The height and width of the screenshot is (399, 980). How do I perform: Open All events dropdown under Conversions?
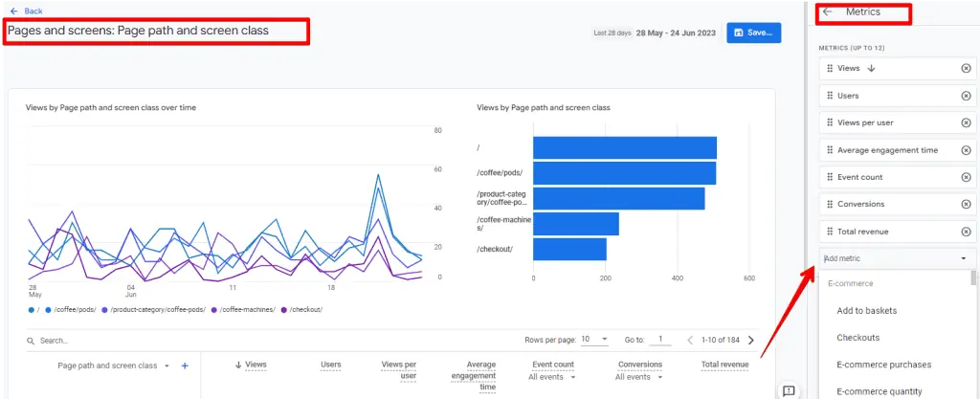[x=638, y=377]
